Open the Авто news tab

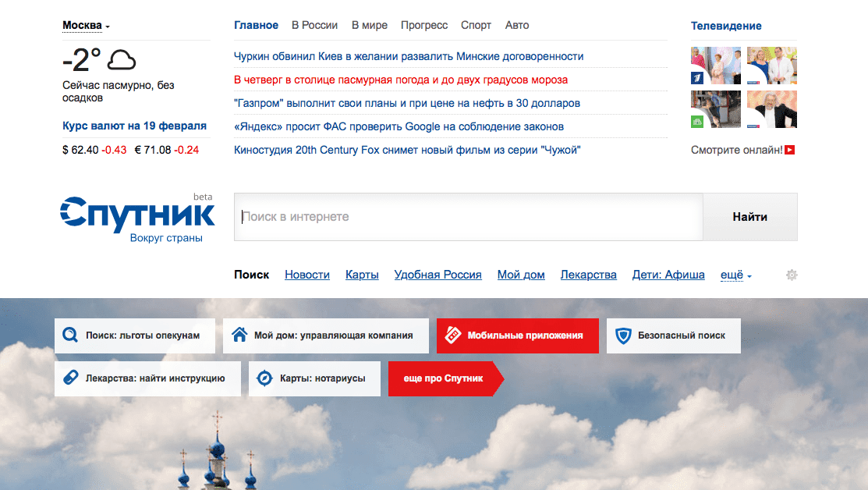click(516, 25)
